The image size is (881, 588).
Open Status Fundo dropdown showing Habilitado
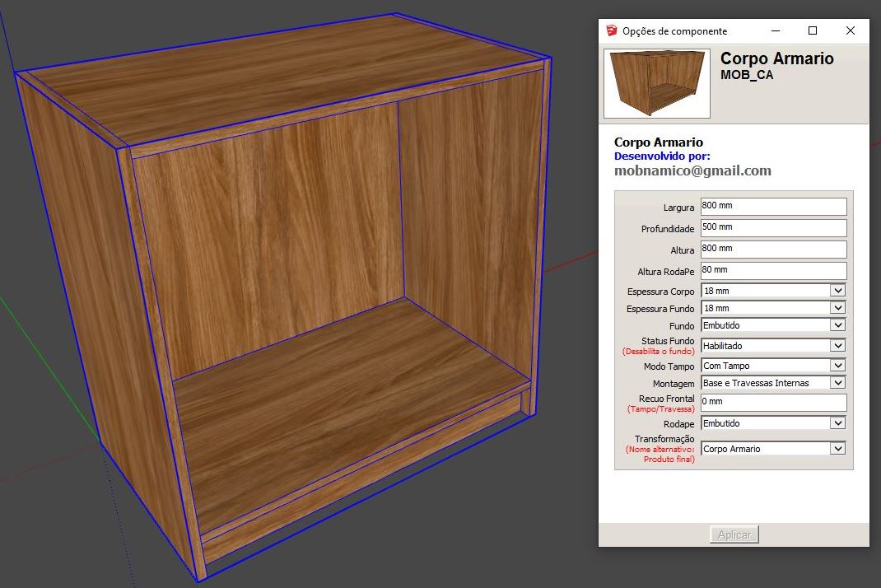tap(837, 346)
